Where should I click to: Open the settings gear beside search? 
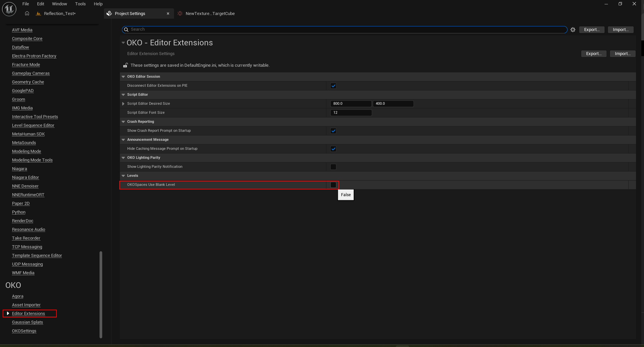tap(573, 30)
